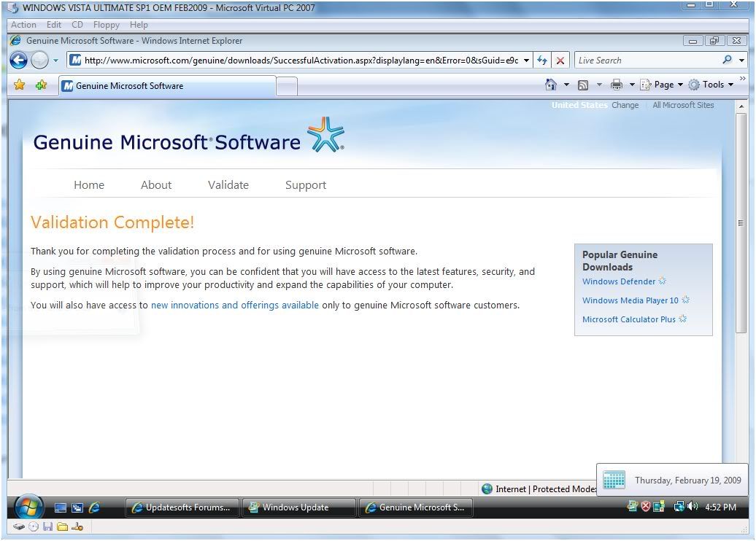Click the Windows Defender download link
The image size is (756, 541).
(619, 281)
